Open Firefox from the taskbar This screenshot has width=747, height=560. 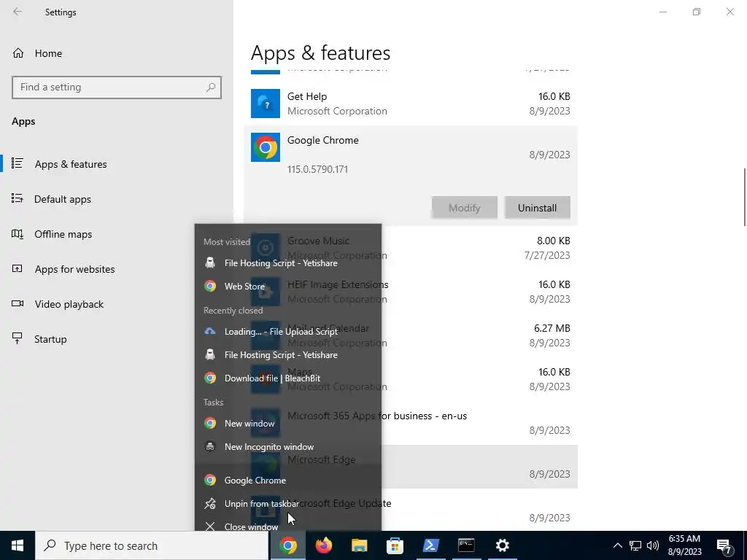coord(324,545)
